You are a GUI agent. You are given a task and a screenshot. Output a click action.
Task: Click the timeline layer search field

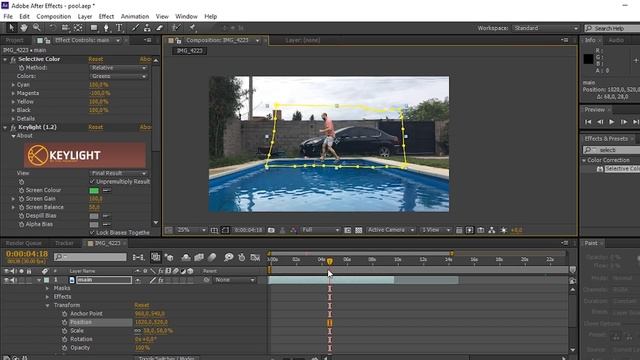tap(90, 257)
